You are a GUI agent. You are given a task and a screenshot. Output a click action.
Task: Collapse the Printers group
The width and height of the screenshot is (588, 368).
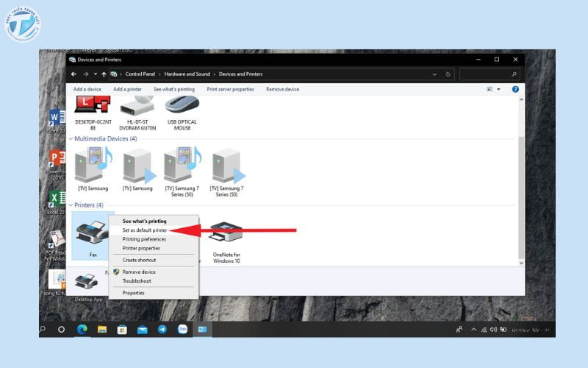pyautogui.click(x=71, y=205)
